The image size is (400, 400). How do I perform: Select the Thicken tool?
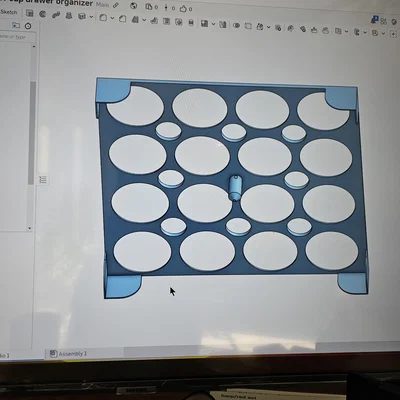click(x=81, y=16)
